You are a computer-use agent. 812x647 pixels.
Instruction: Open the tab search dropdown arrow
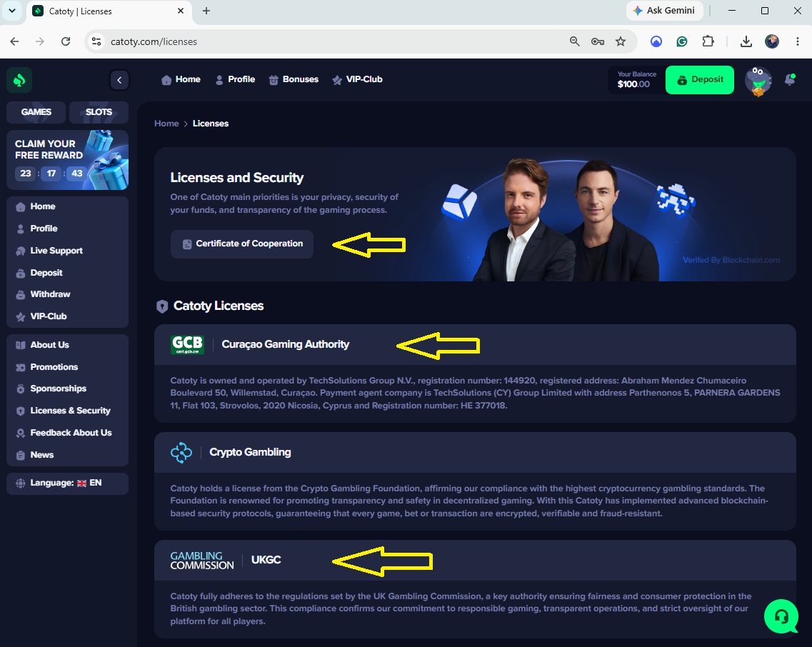point(12,11)
